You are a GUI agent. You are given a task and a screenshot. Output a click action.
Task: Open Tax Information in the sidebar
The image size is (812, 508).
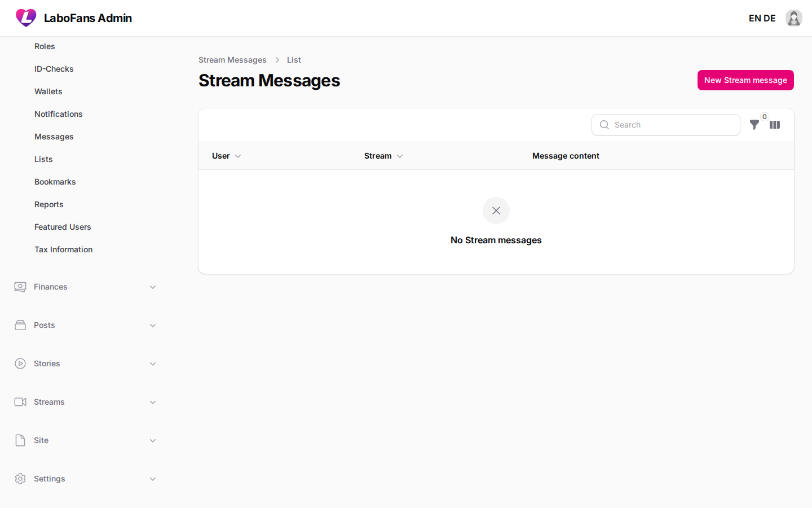[64, 249]
